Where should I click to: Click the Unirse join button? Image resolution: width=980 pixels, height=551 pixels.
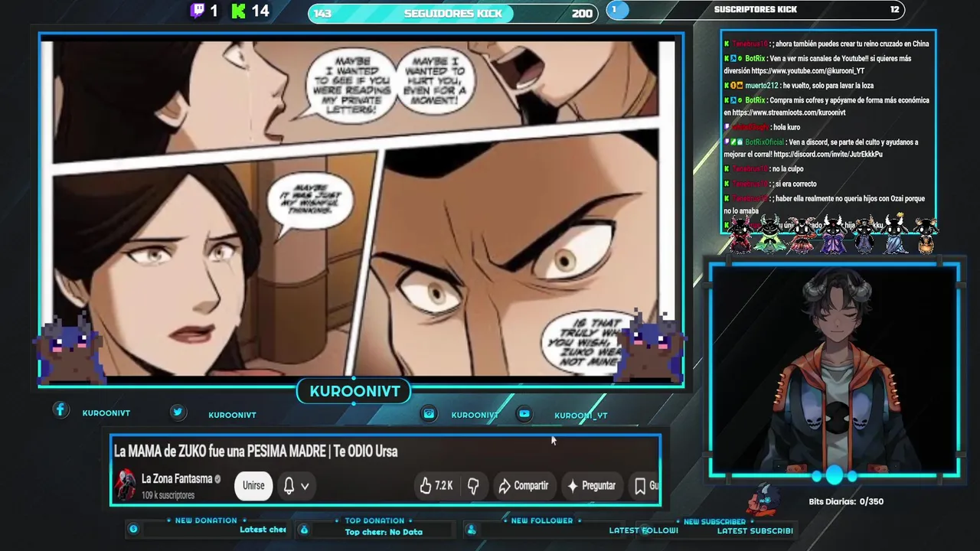[x=253, y=485]
